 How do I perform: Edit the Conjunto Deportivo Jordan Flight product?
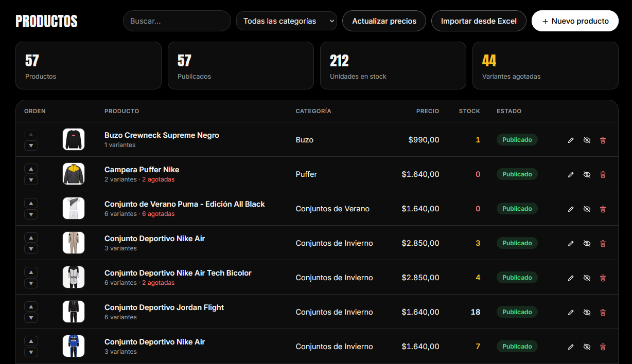[x=571, y=312]
